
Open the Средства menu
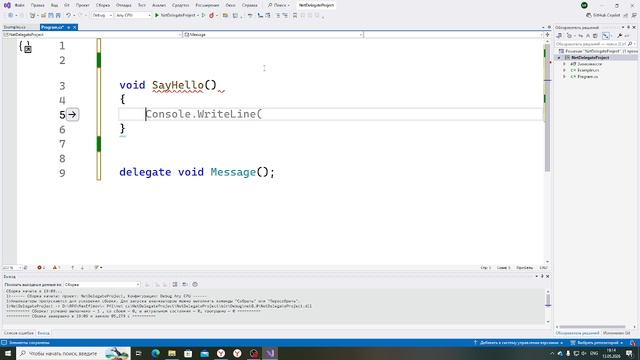pyautogui.click(x=180, y=5)
